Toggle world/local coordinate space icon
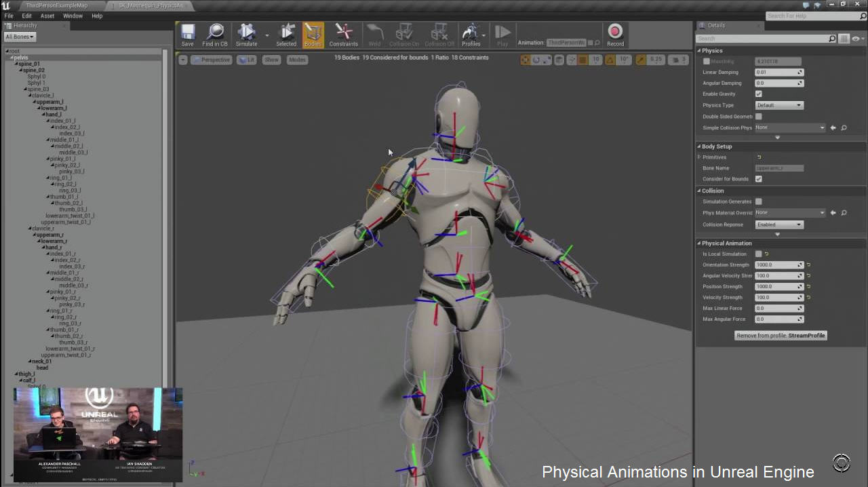Viewport: 868px width, 487px height. coord(559,60)
